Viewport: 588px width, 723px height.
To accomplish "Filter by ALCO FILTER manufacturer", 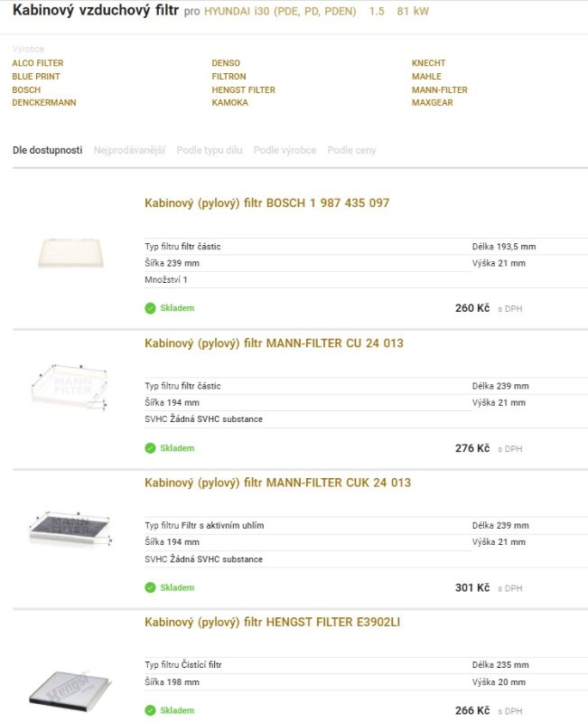I will click(x=38, y=63).
